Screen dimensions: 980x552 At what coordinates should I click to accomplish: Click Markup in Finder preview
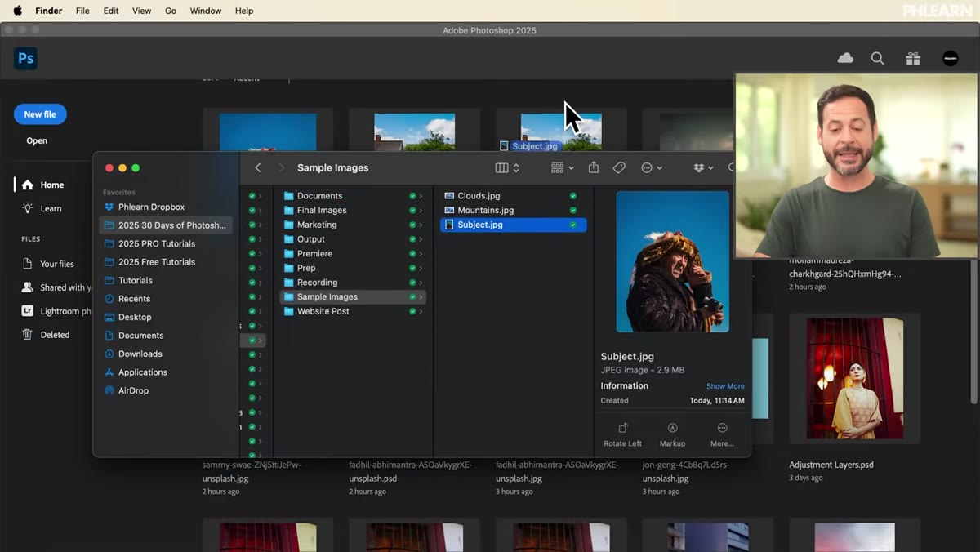click(672, 434)
